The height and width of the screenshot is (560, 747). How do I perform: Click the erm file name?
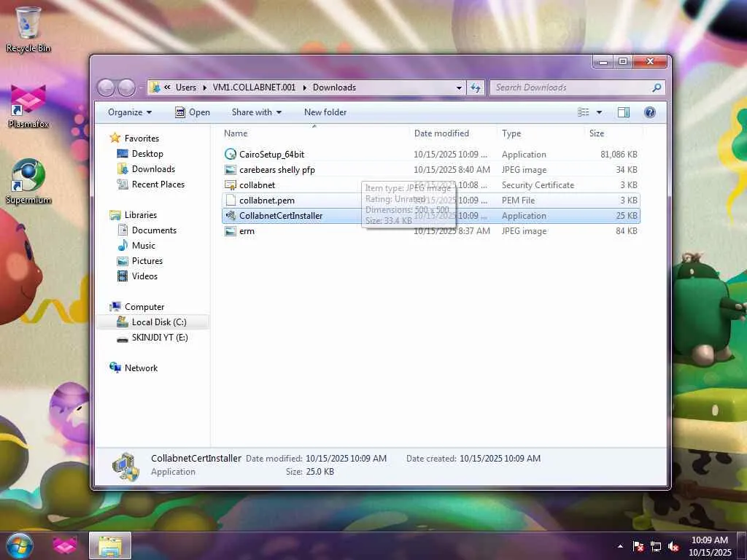(247, 231)
